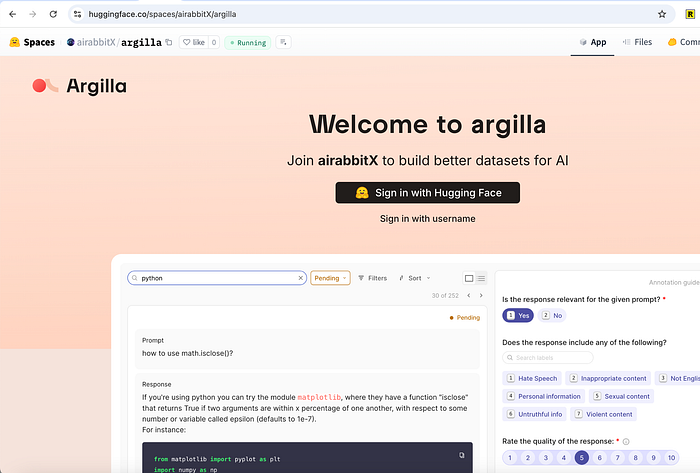This screenshot has width=700, height=473.
Task: Open the Filters panel
Action: [372, 278]
